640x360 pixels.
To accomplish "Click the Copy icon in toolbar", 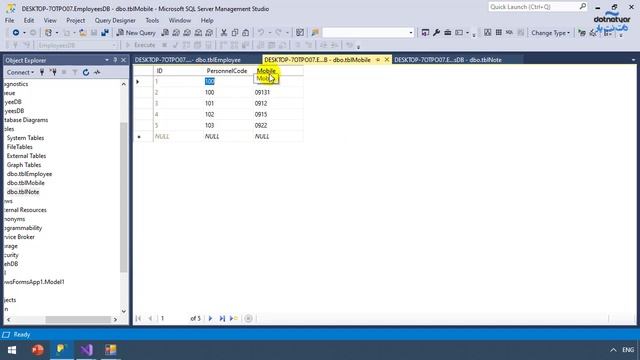I will coord(235,33).
